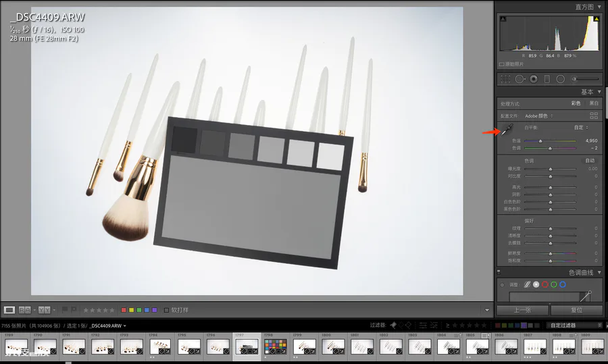Viewport: 608px width, 364px height.
Task: Select the red channel tone curve circle
Action: (x=544, y=284)
